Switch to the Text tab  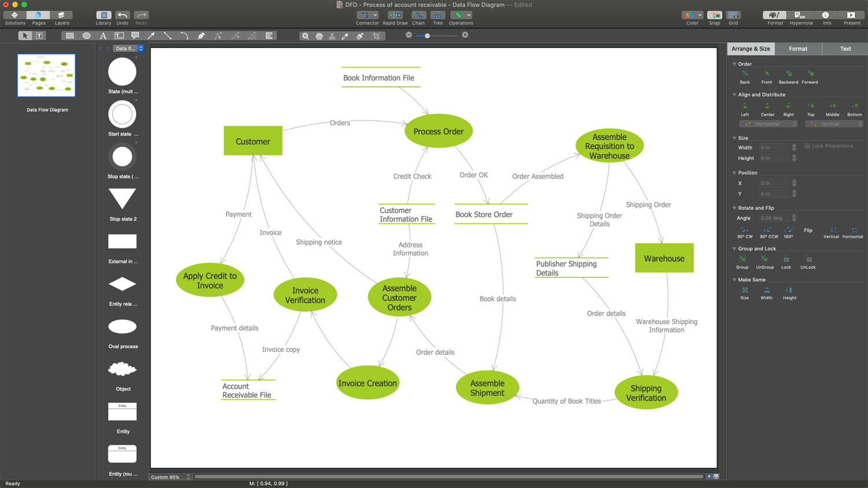click(845, 49)
